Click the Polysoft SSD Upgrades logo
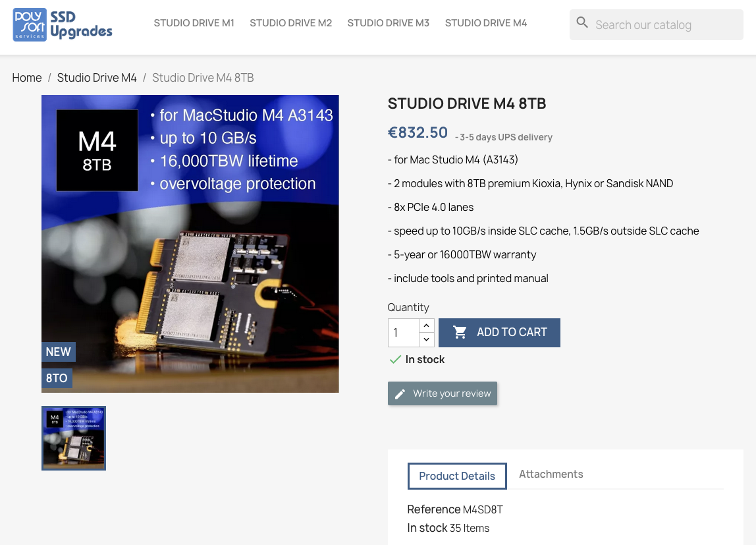 [x=63, y=24]
